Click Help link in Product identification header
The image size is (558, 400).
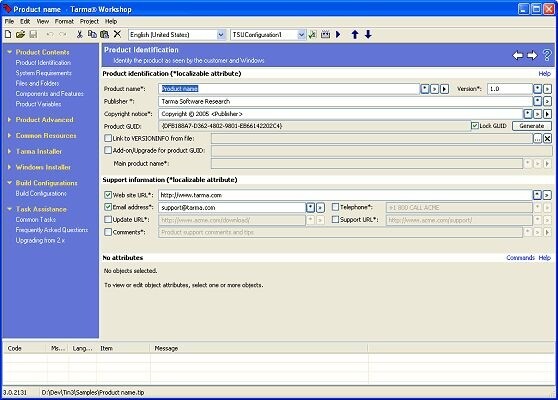point(544,73)
